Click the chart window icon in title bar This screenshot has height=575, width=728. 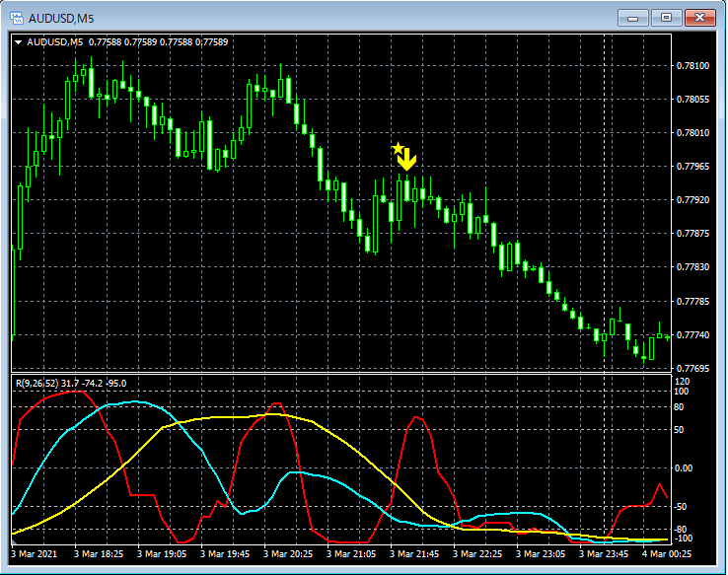coord(17,18)
